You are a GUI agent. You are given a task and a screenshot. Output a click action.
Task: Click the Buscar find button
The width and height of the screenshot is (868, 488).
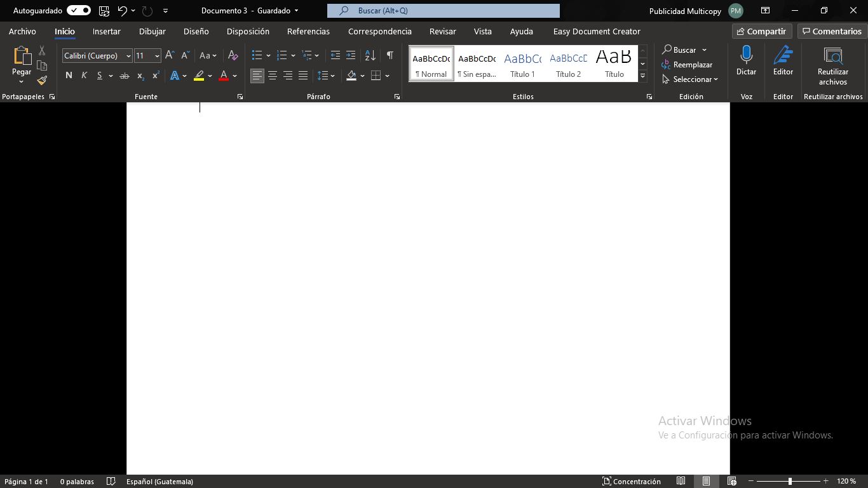coord(680,50)
